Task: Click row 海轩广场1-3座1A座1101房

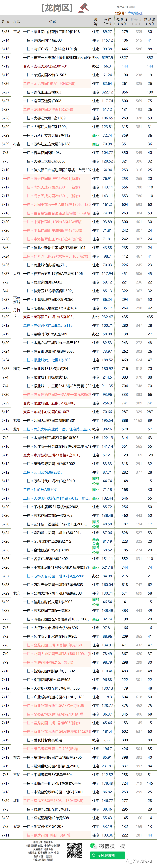Action: (78, 49)
